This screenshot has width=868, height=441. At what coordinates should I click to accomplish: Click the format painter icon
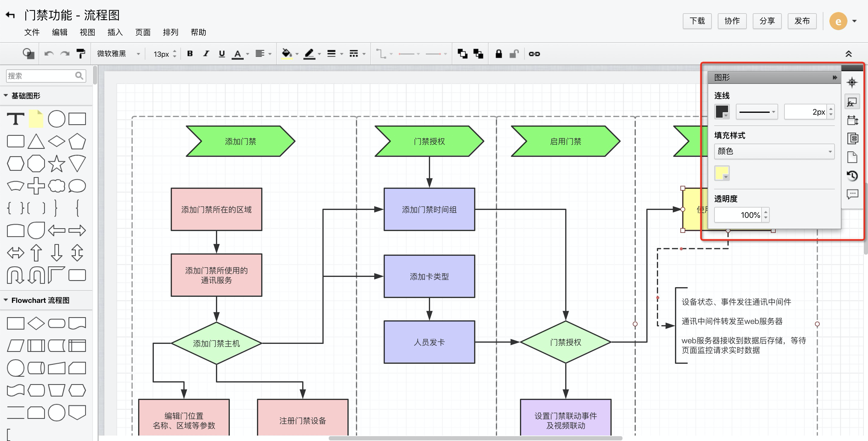[x=81, y=54]
